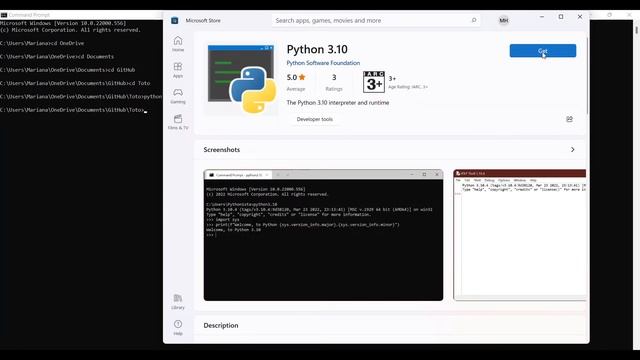640x360 pixels.
Task: Open Python Software Foundation publisher link
Action: tap(323, 63)
